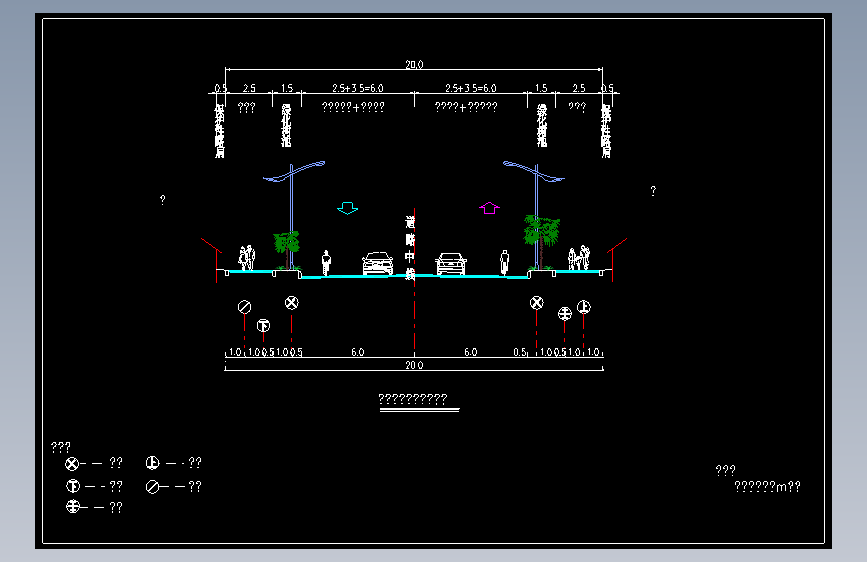This screenshot has width=867, height=562.
Task: Click the left "2.5" top dimension text
Action: pyautogui.click(x=249, y=88)
